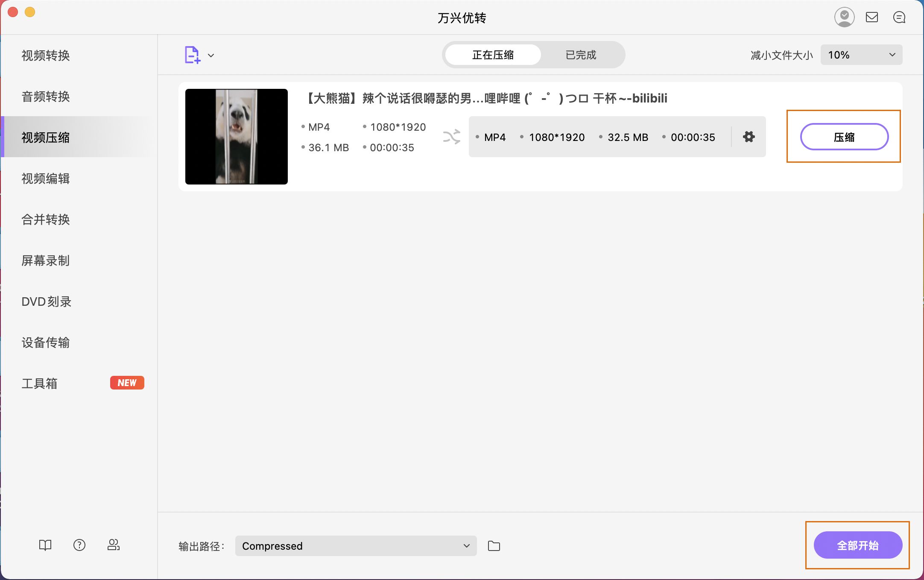924x580 pixels.
Task: Open the user guide book icon
Action: coord(45,545)
